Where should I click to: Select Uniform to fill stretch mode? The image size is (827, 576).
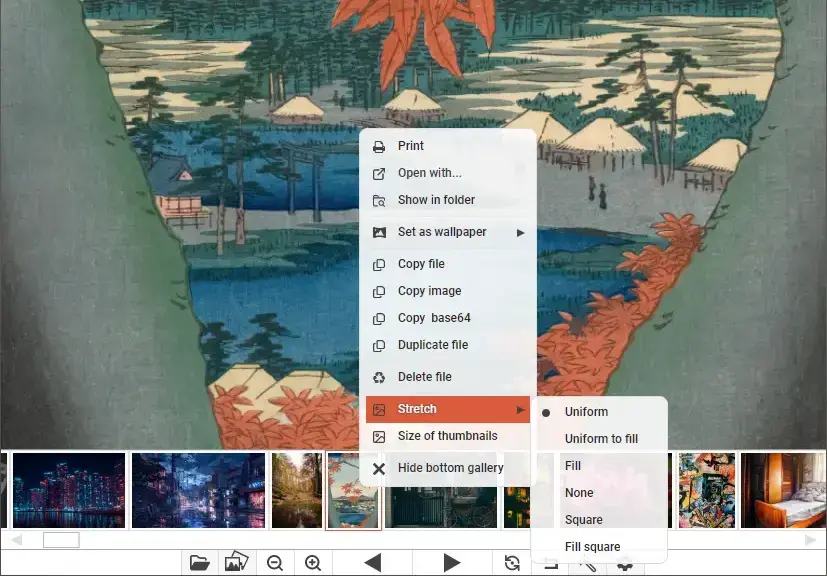[601, 439]
